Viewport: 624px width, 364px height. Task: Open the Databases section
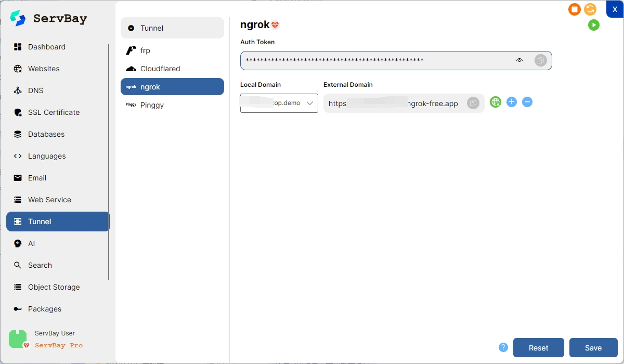coord(57,134)
